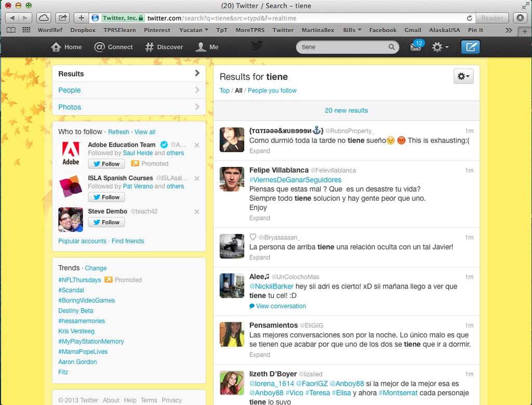
Task: Open Felipe Villablanca's avatar
Action: click(x=232, y=179)
